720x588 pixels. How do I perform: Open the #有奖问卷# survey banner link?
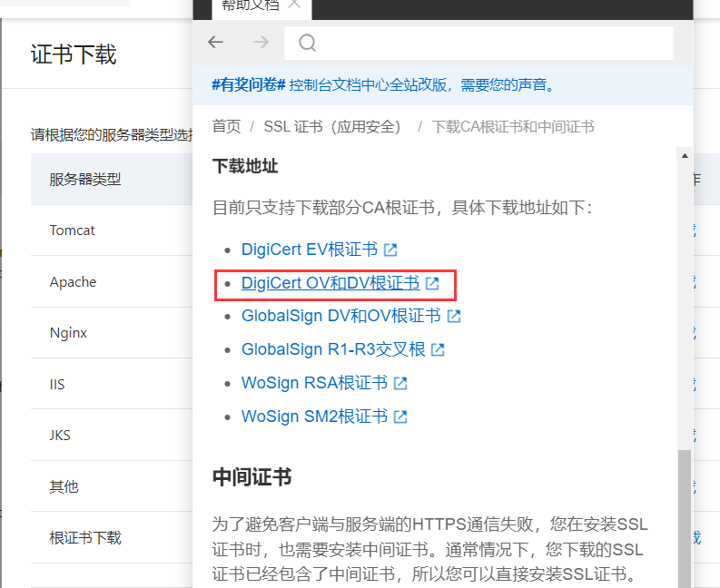384,85
